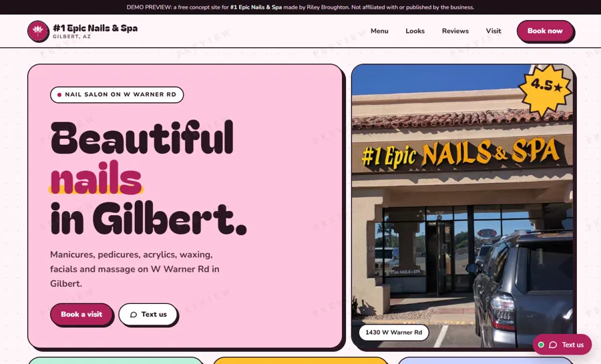Viewport: 601px width, 364px height.
Task: Click the hero Text us button
Action: [x=148, y=314]
